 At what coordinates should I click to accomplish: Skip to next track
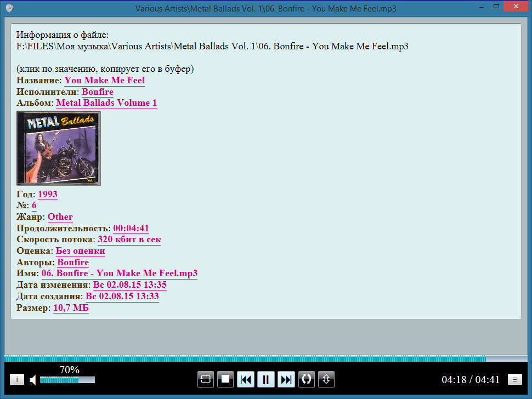[x=286, y=379]
